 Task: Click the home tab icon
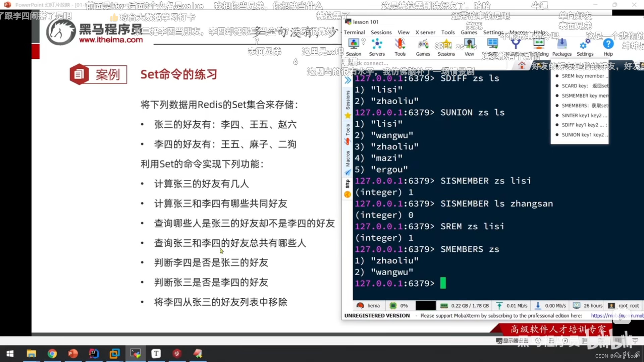(522, 65)
